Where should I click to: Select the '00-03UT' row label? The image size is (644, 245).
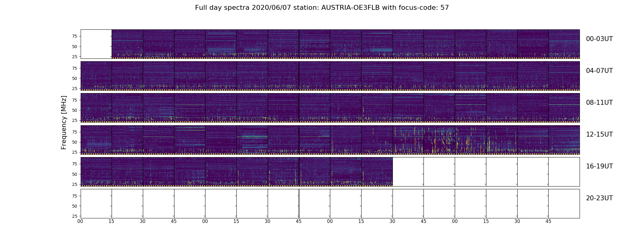[x=599, y=39]
